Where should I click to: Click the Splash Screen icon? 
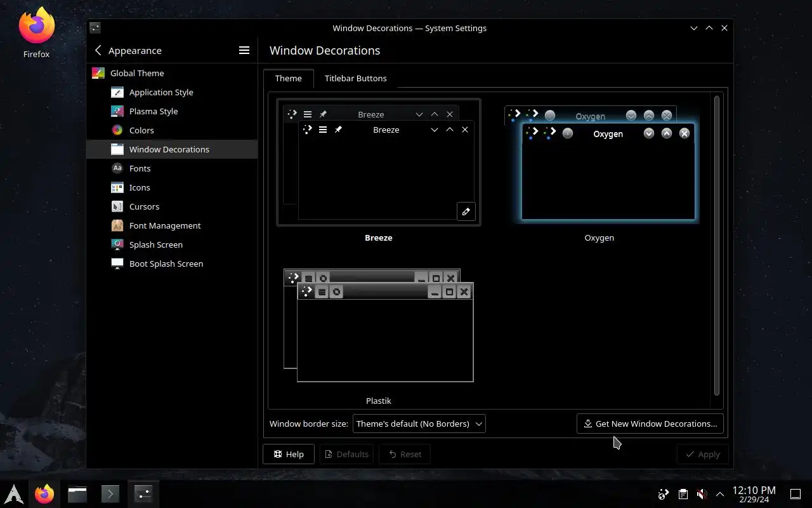click(x=117, y=244)
